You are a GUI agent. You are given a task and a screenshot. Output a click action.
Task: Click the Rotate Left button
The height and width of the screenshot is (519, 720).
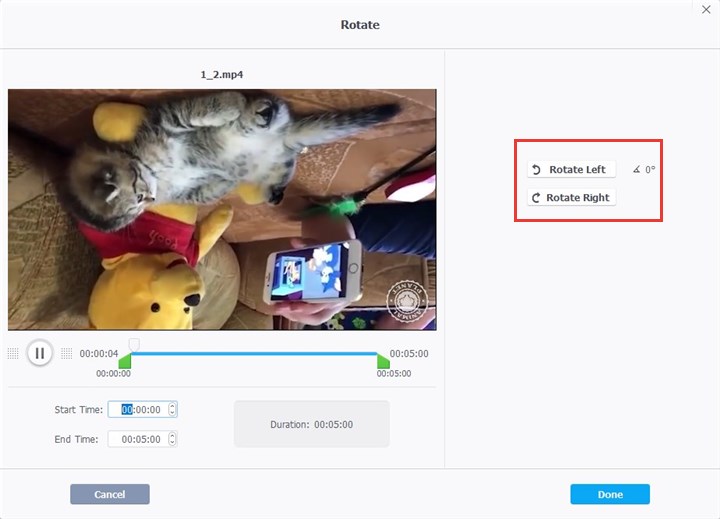click(571, 169)
